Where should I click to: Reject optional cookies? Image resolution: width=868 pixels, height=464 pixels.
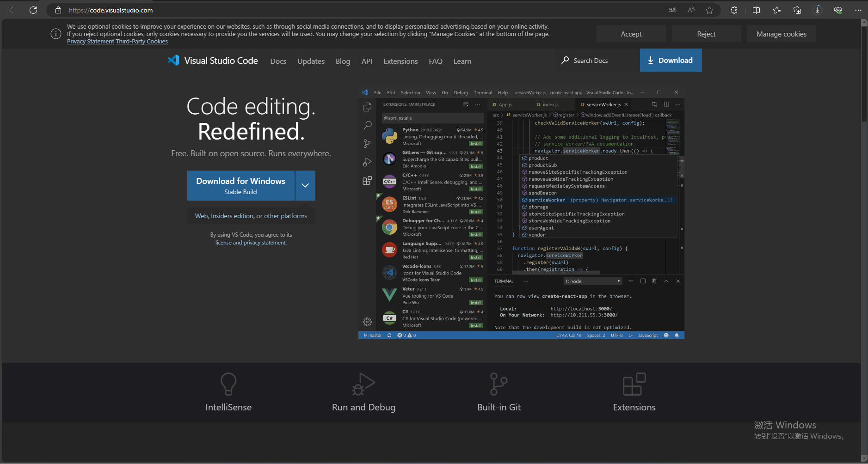706,34
